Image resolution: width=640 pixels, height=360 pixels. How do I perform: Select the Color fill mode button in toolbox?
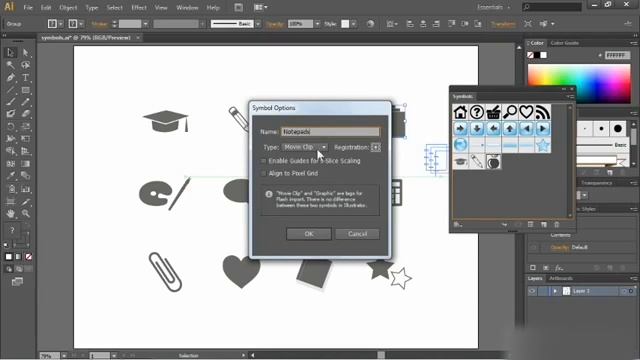pyautogui.click(x=9, y=257)
